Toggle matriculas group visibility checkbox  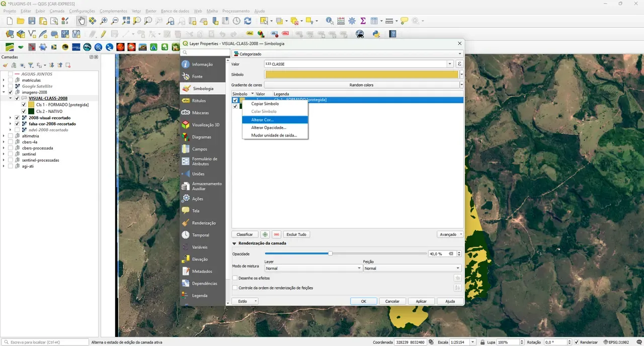pyautogui.click(x=10, y=80)
